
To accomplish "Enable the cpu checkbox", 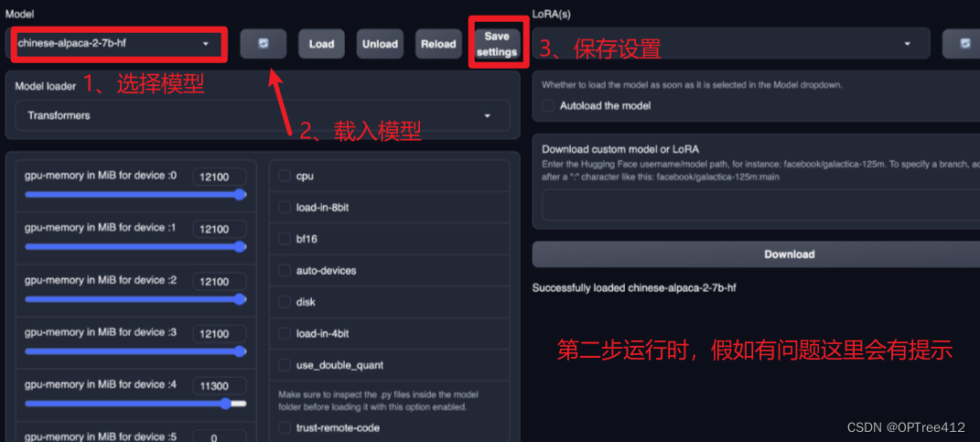I will [285, 176].
